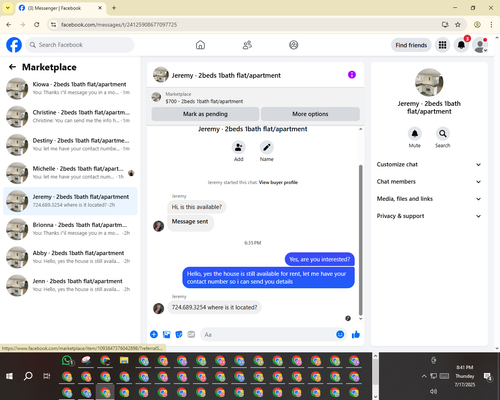Image resolution: width=500 pixels, height=400 pixels.
Task: Click the browser address bar URL
Action: click(x=119, y=25)
